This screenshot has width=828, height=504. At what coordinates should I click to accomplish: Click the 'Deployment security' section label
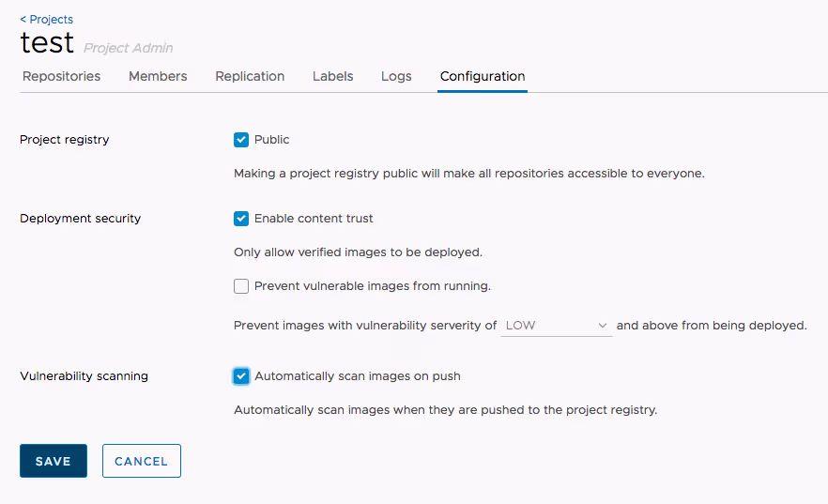(x=81, y=219)
